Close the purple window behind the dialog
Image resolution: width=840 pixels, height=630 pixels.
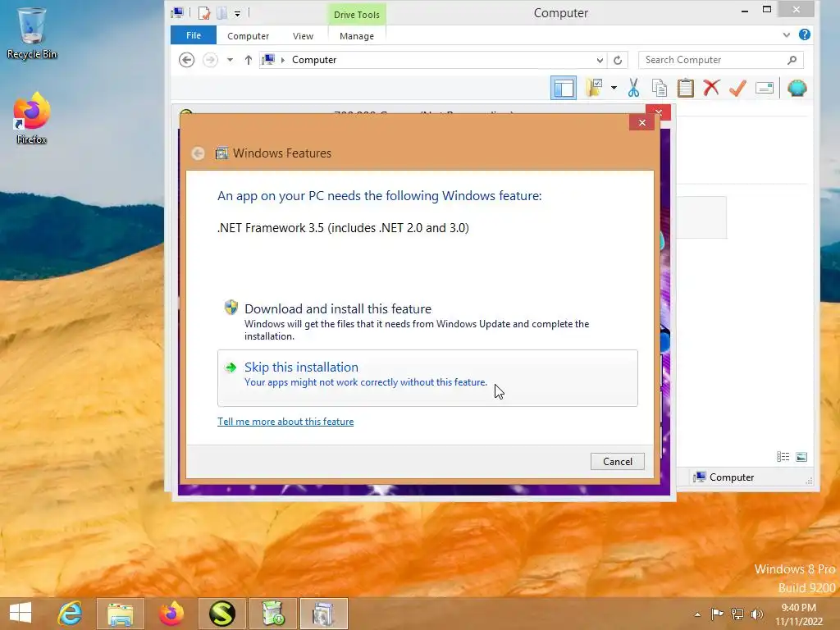[x=659, y=112]
